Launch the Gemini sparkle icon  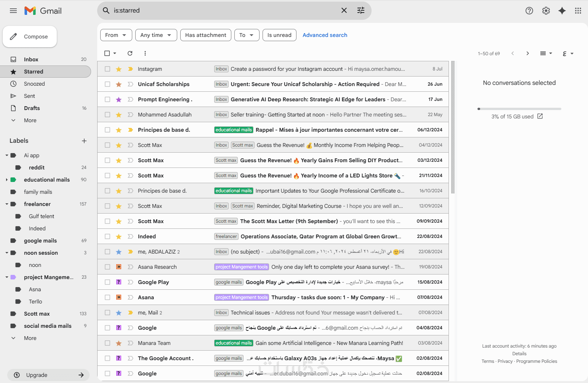[562, 11]
